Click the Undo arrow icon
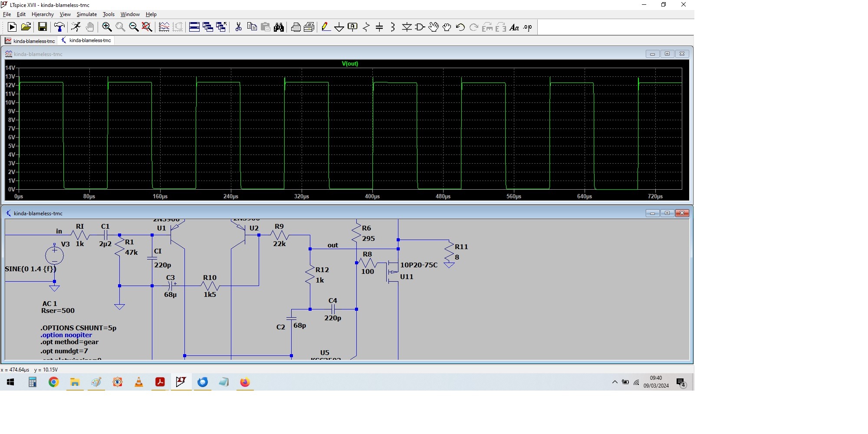868x434 pixels. pos(460,27)
